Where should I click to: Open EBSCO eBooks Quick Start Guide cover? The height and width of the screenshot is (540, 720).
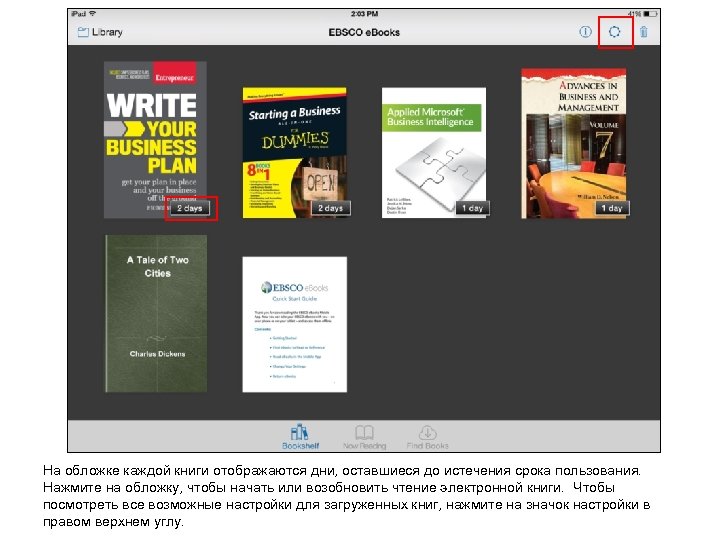295,325
